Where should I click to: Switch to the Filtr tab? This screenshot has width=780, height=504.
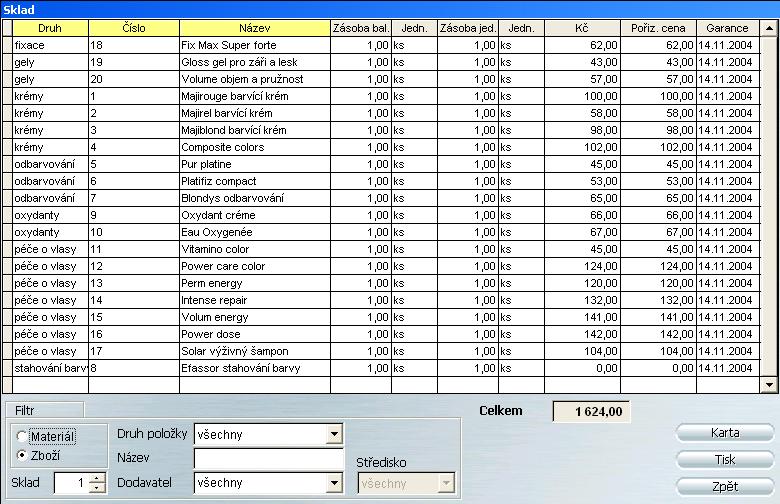click(x=25, y=410)
